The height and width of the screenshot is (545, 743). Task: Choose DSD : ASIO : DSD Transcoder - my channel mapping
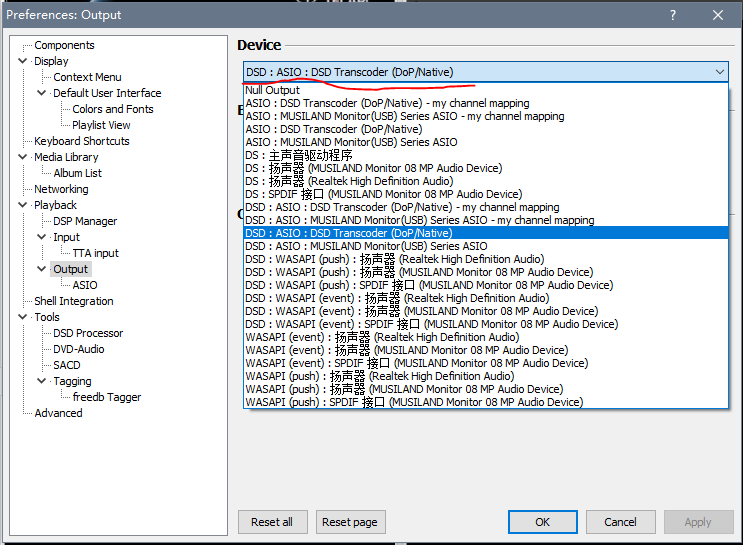(x=486, y=207)
